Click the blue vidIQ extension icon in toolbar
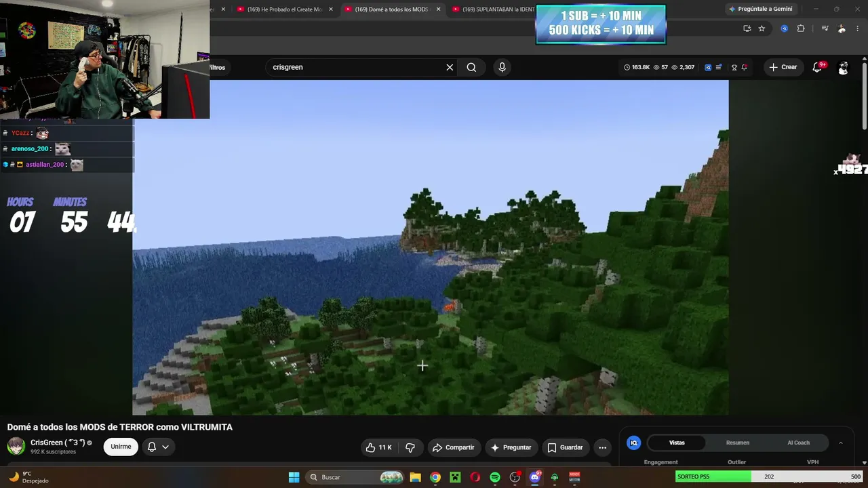This screenshot has width=868, height=488. [785, 28]
